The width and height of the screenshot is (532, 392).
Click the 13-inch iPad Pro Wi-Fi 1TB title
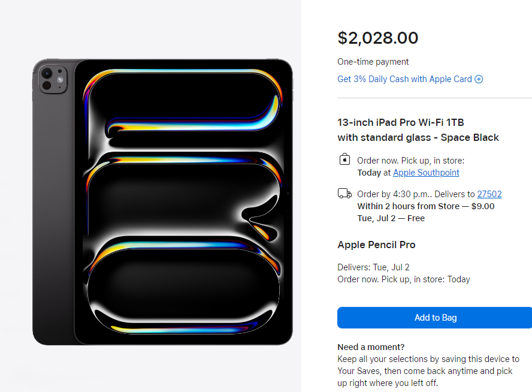[401, 123]
